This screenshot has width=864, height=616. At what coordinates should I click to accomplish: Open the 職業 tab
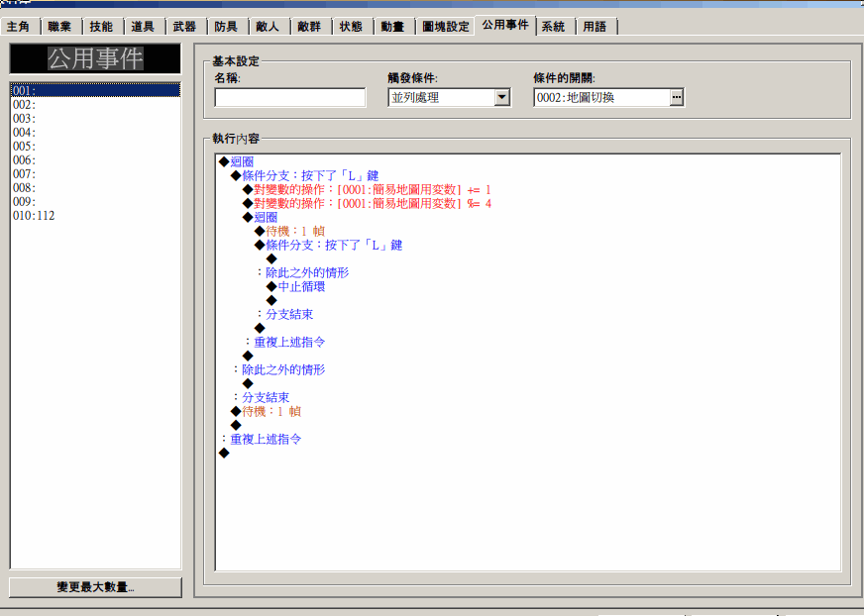coord(60,27)
